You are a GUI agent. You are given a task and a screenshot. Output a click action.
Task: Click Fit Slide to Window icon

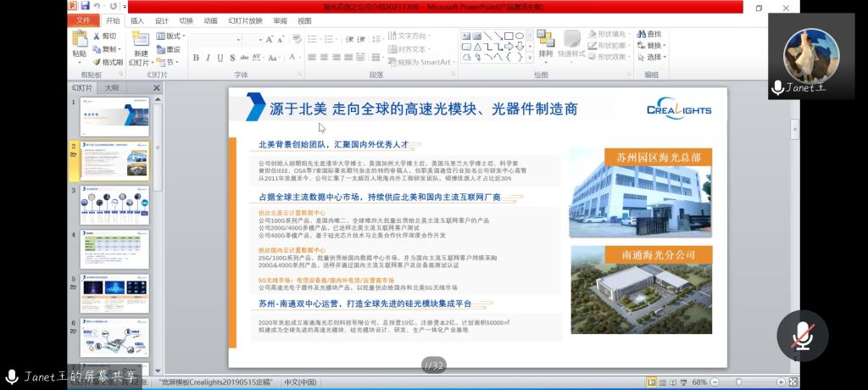793,382
